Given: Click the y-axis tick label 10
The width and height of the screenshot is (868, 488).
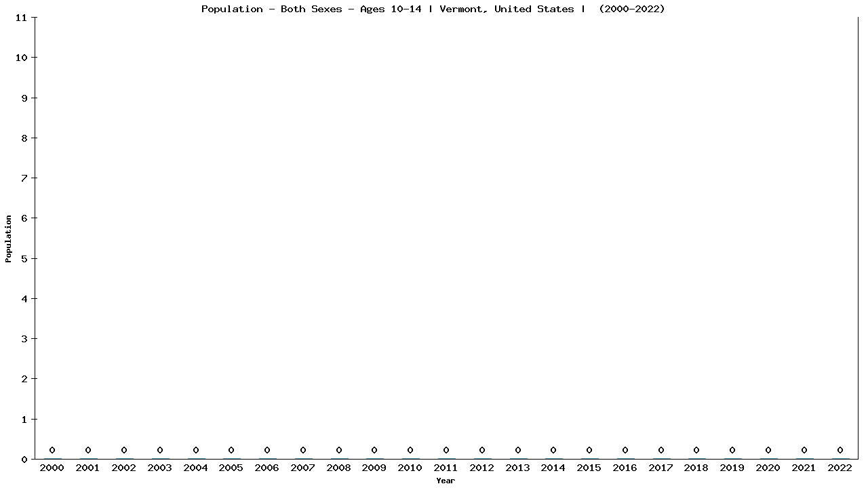Looking at the screenshot, I should pos(21,58).
